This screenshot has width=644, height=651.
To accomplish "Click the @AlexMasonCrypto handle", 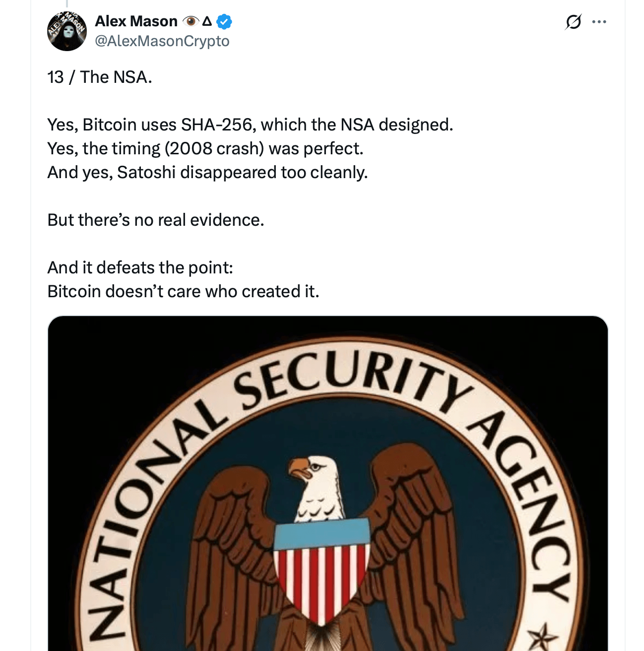I will pyautogui.click(x=160, y=42).
